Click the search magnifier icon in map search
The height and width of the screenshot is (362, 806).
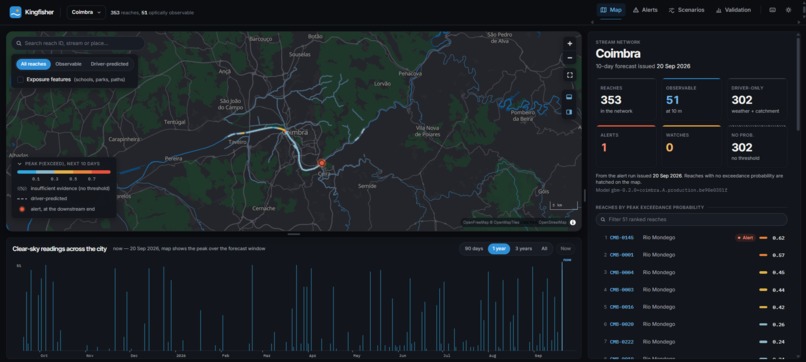pos(19,44)
